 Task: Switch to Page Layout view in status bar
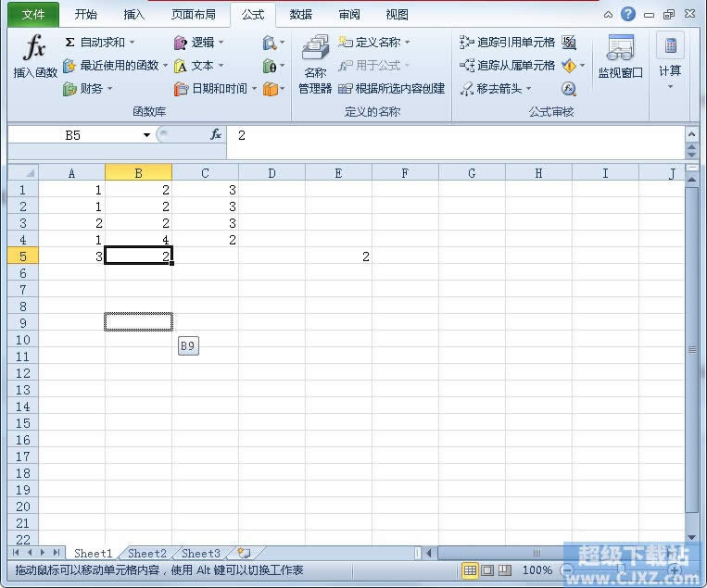[487, 571]
